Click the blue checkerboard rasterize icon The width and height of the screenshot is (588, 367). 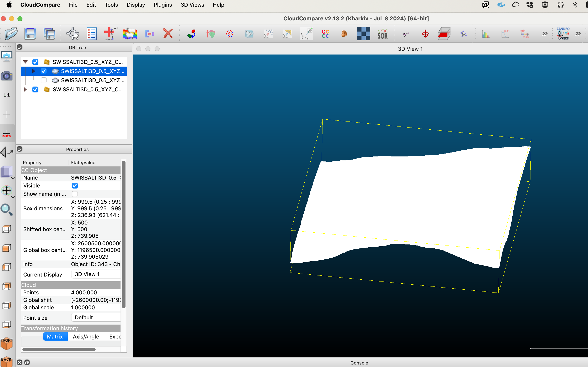363,34
